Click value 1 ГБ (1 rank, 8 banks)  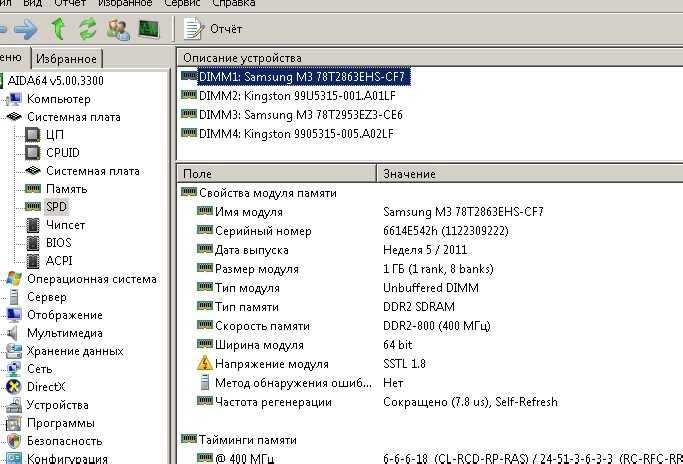pos(438,269)
